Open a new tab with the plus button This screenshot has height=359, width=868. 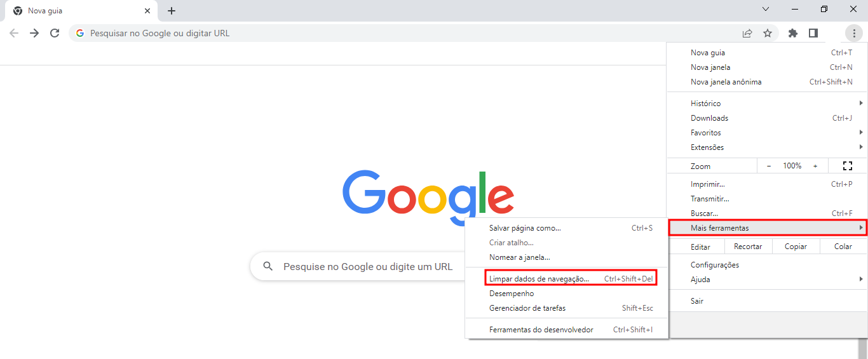click(x=172, y=11)
